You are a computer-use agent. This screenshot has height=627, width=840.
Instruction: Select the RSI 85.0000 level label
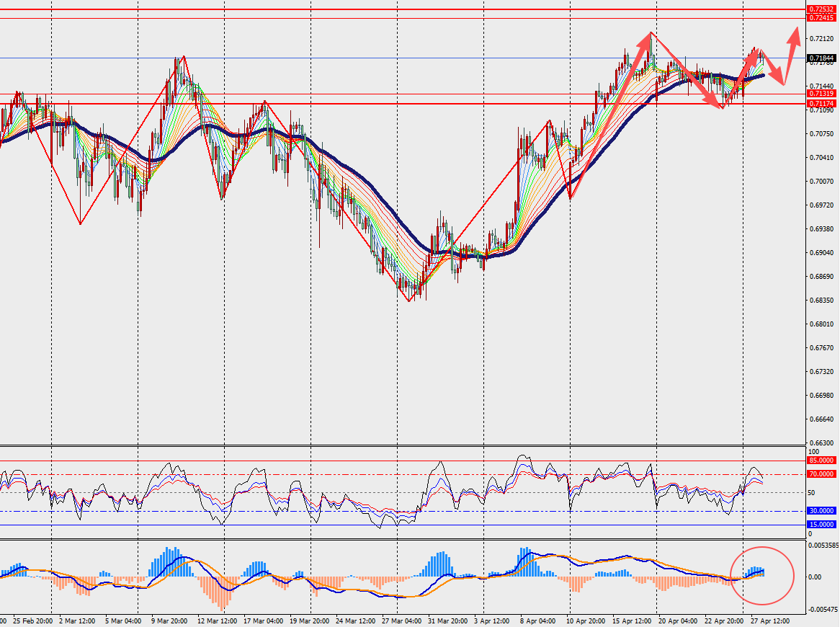pyautogui.click(x=821, y=461)
